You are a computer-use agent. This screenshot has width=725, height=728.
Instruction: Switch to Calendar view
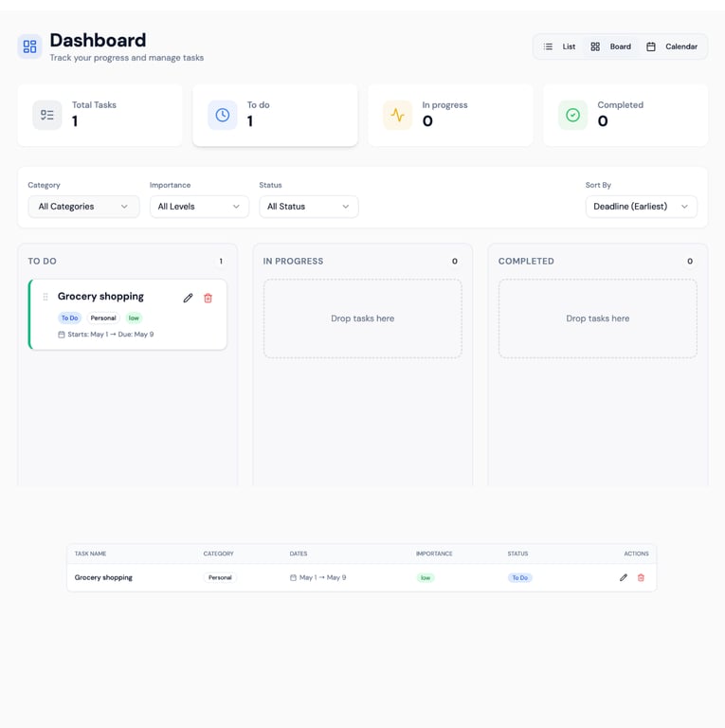pyautogui.click(x=672, y=46)
